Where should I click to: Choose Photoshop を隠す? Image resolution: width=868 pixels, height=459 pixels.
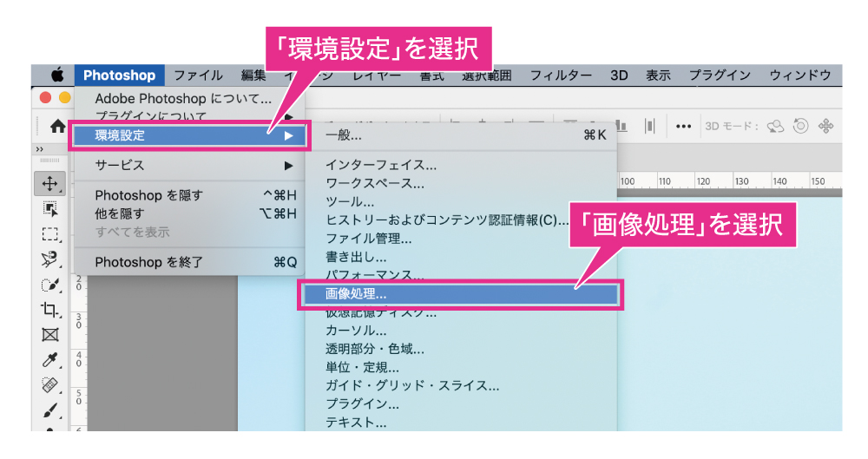(189, 195)
